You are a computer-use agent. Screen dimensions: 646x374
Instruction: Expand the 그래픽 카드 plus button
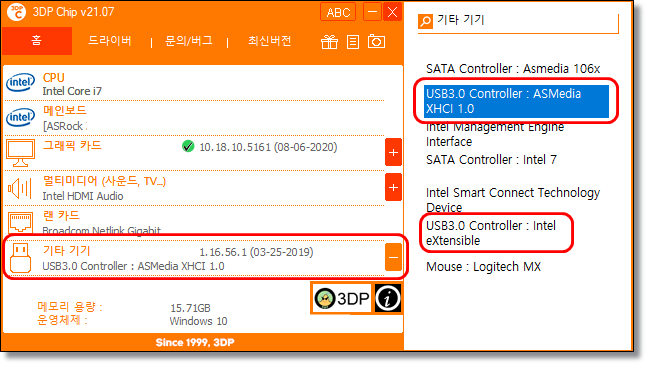click(393, 152)
